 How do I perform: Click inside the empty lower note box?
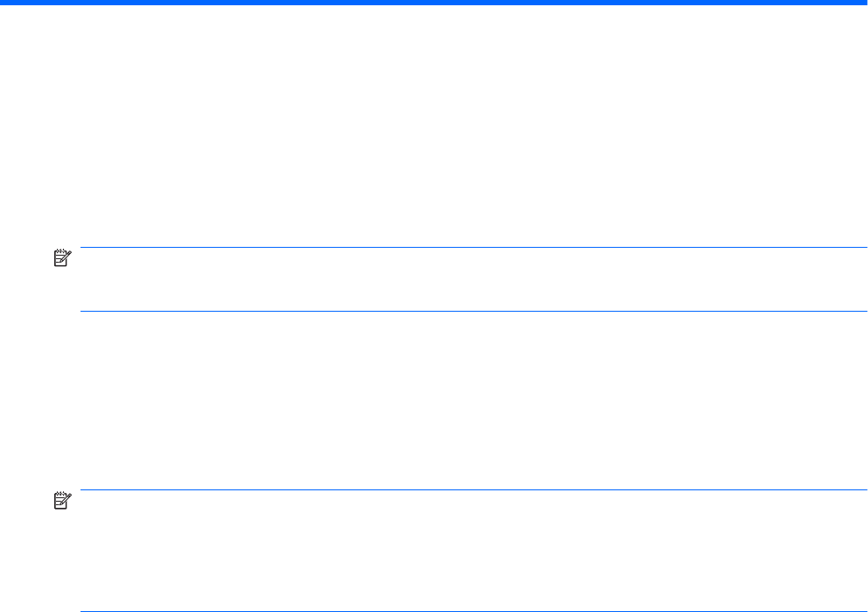(x=472, y=552)
